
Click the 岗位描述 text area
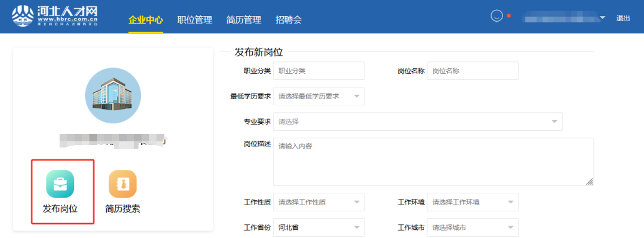[433, 161]
